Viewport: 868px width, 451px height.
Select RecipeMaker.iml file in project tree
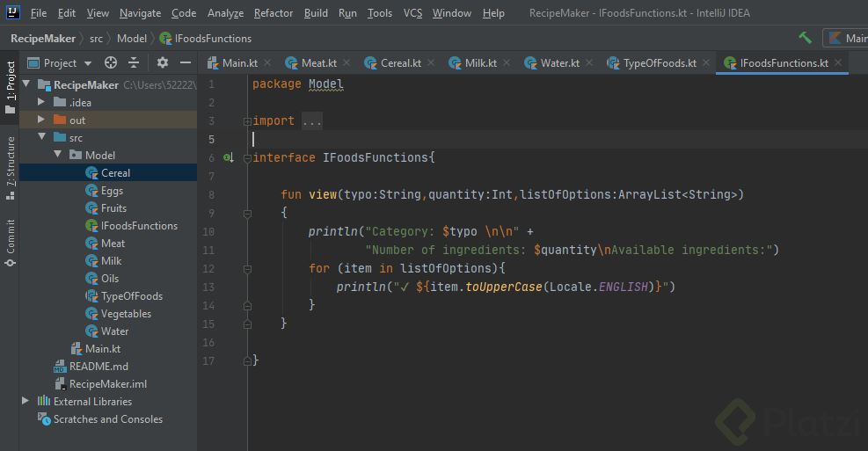[x=100, y=384]
